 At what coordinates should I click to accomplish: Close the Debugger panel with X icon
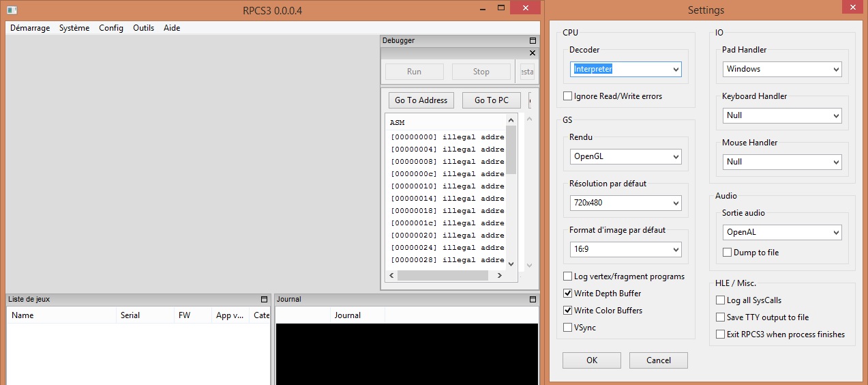(x=533, y=53)
